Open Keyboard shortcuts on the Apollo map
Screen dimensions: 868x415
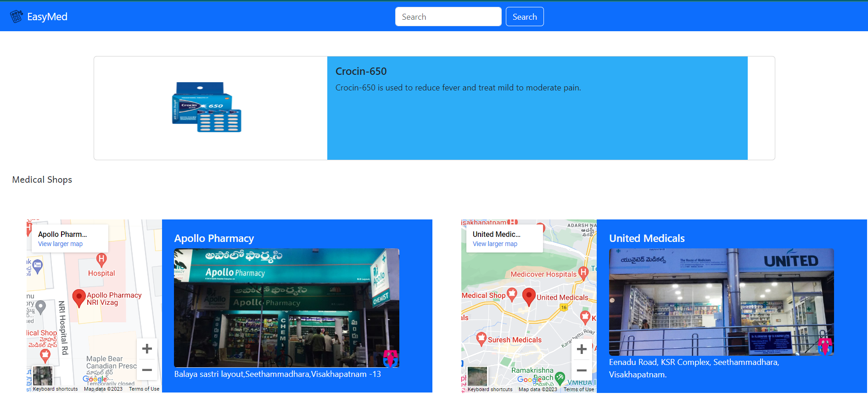tap(55, 389)
